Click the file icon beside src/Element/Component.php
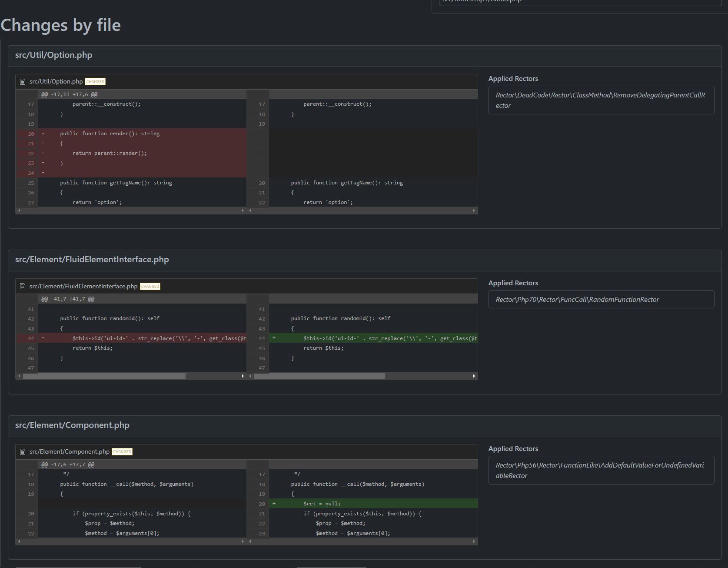Viewport: 728px width, 568px height. [x=23, y=452]
